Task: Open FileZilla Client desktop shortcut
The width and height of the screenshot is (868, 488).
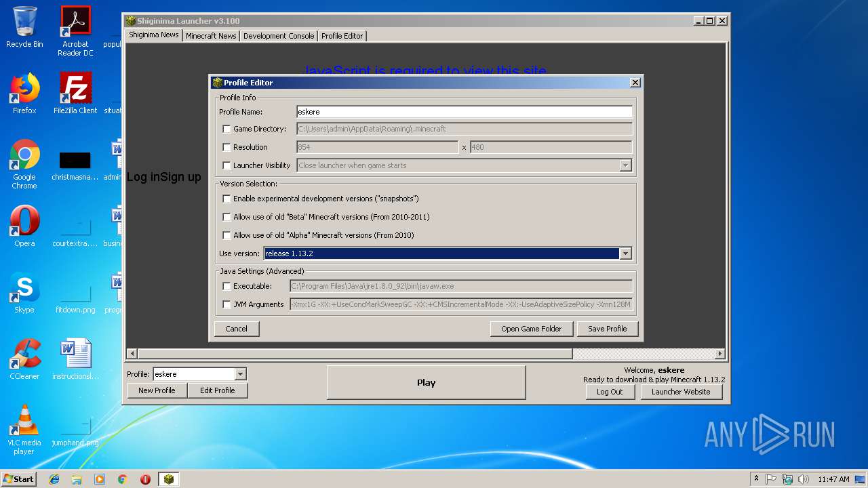Action: 75,94
